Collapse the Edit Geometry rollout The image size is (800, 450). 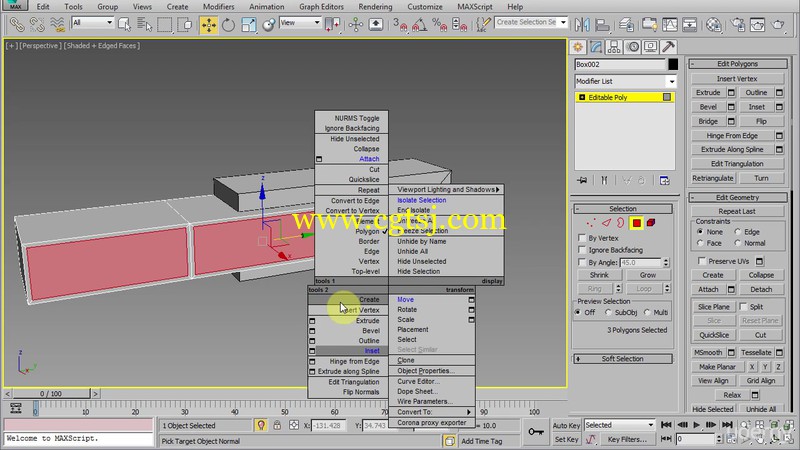coord(738,197)
